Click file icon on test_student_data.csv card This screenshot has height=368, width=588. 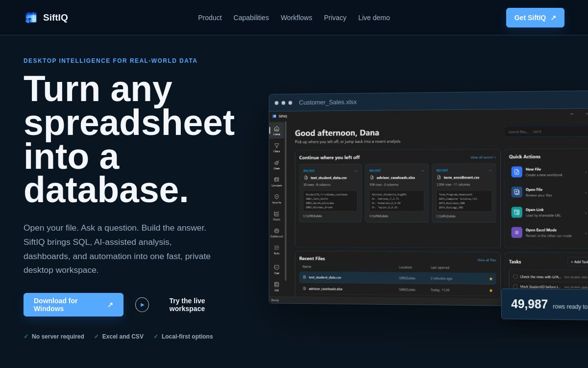(x=306, y=178)
